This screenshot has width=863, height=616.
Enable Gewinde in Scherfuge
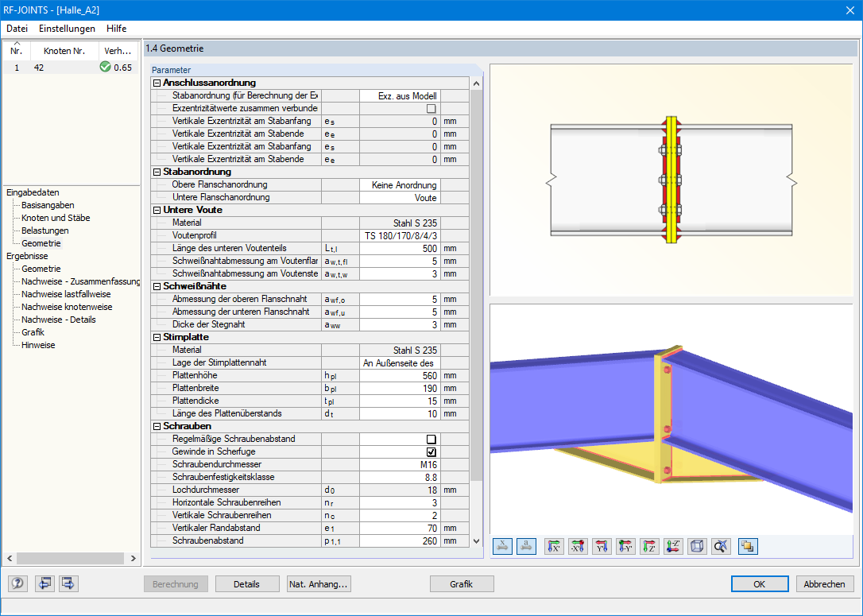tap(431, 451)
